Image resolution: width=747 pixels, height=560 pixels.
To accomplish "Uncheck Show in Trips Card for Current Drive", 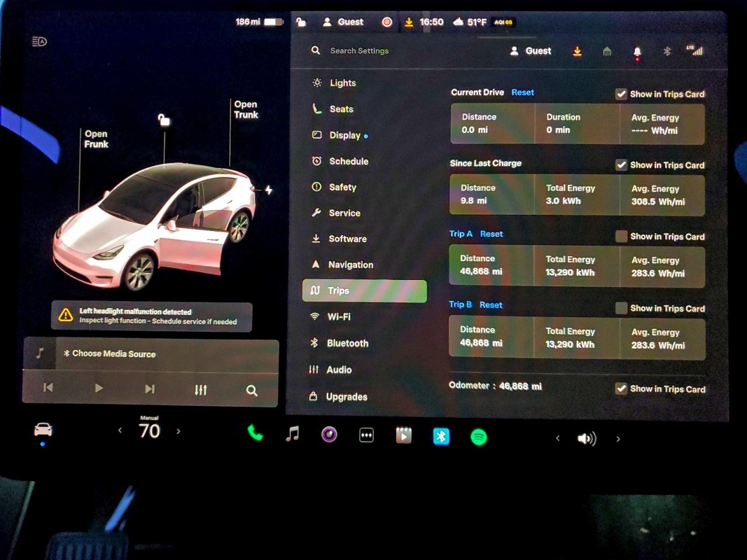I will [x=622, y=94].
